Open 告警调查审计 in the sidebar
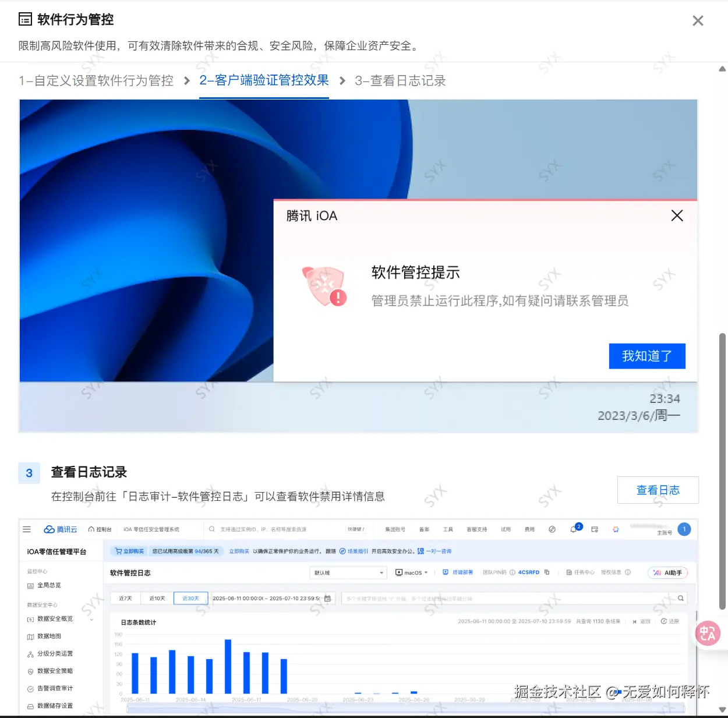728x718 pixels. coord(55,688)
